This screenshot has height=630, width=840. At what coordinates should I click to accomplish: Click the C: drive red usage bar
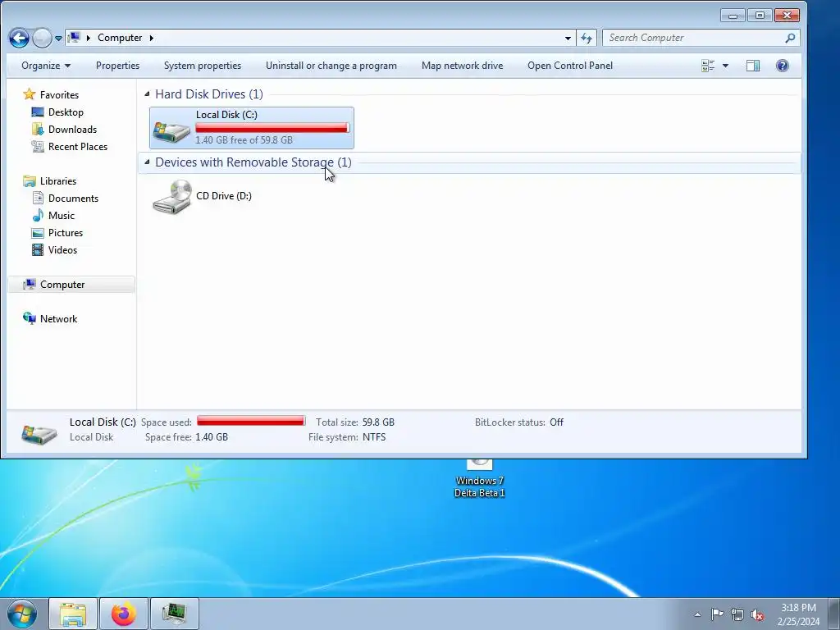coord(272,127)
